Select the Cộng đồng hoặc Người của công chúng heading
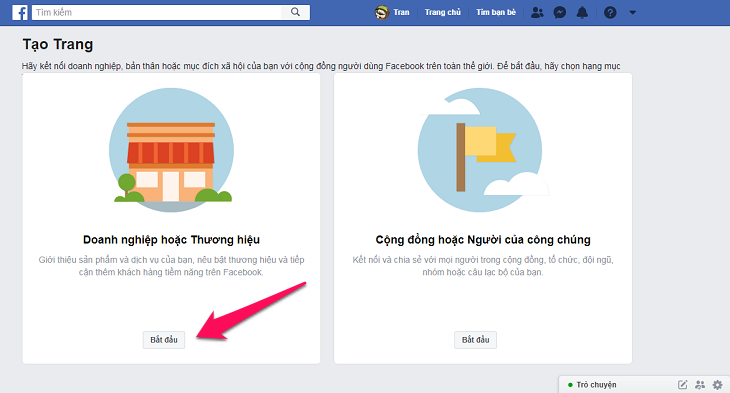 tap(483, 240)
